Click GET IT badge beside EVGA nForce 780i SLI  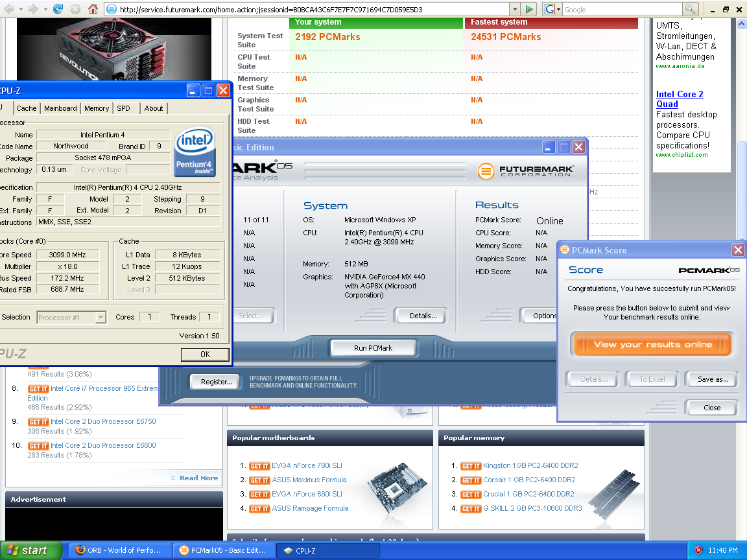[259, 466]
